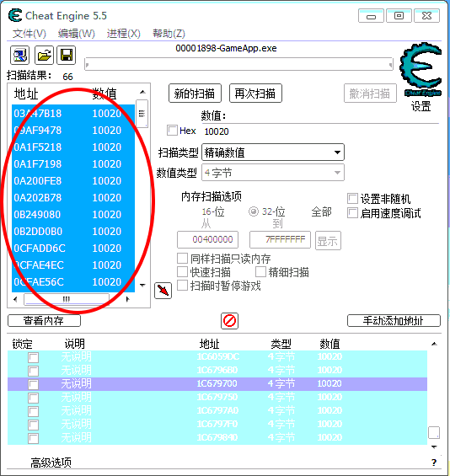Lock the address 1C6059DC checkbox
This screenshot has width=450, height=476.
[x=34, y=357]
